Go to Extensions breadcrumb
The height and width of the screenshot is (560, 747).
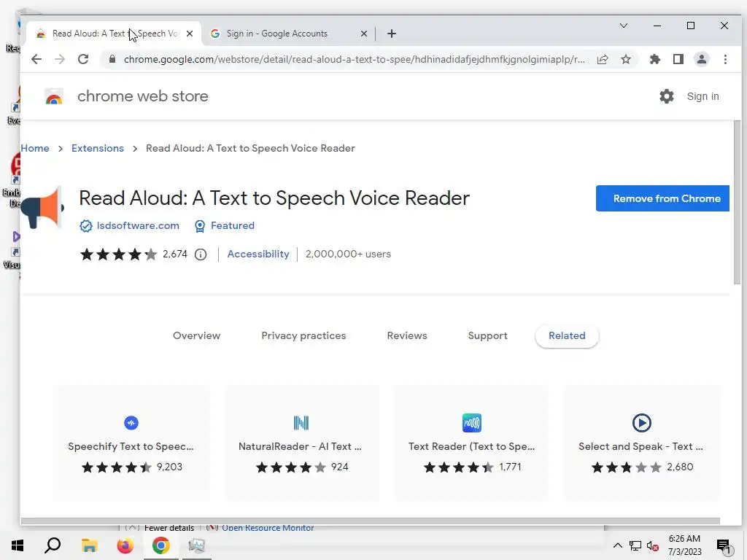pyautogui.click(x=98, y=148)
